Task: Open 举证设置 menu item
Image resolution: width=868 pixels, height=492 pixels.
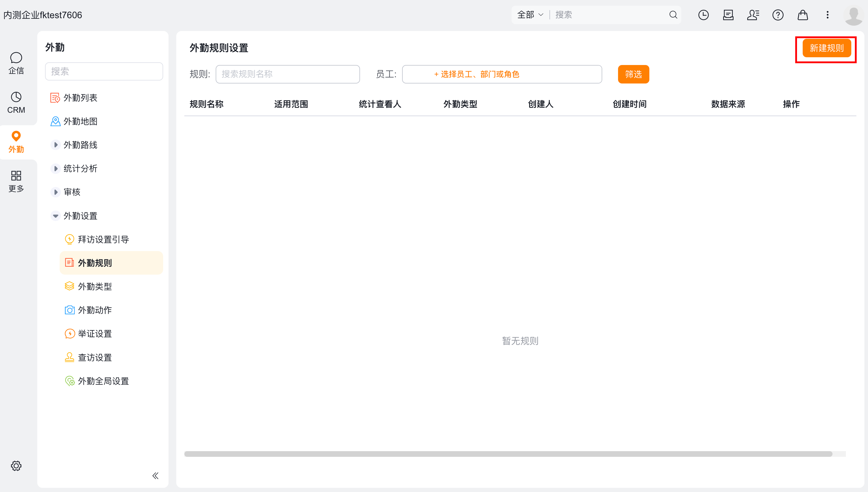Action: [111, 334]
